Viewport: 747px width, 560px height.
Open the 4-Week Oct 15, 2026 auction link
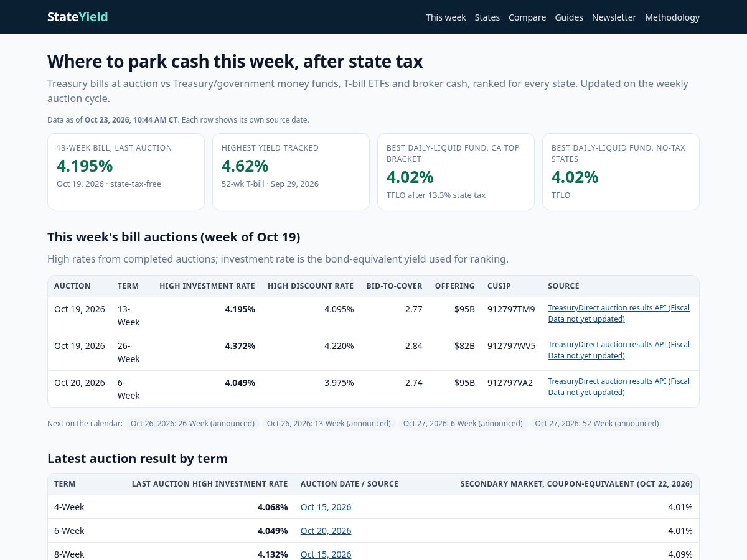[326, 507]
